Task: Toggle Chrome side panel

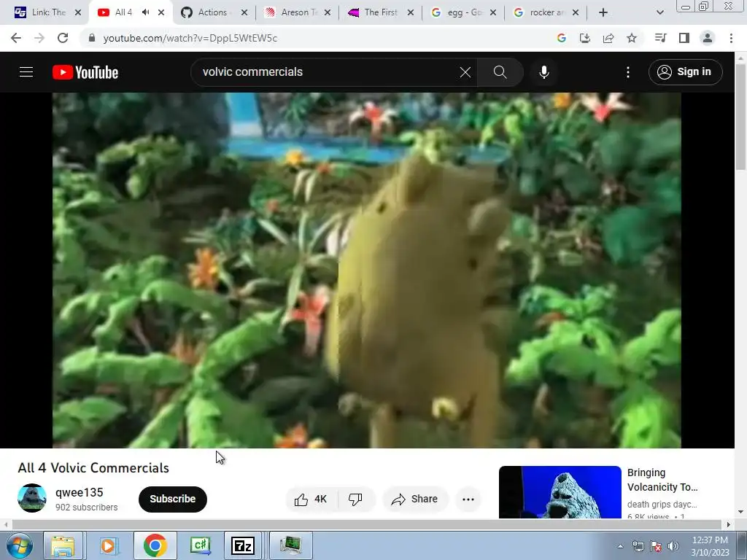Action: 684,38
